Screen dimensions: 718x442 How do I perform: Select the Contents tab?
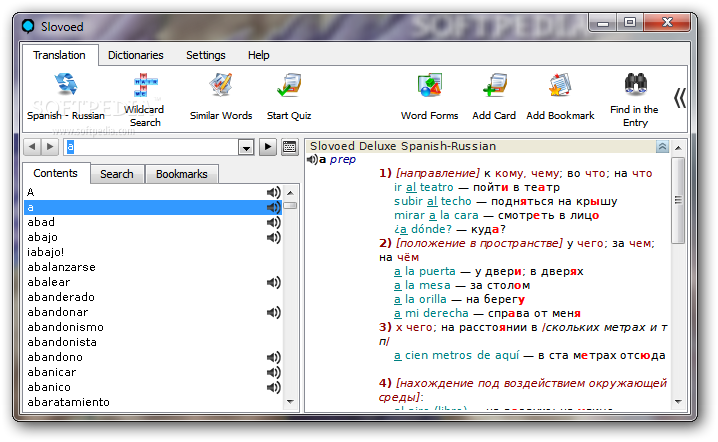[55, 173]
